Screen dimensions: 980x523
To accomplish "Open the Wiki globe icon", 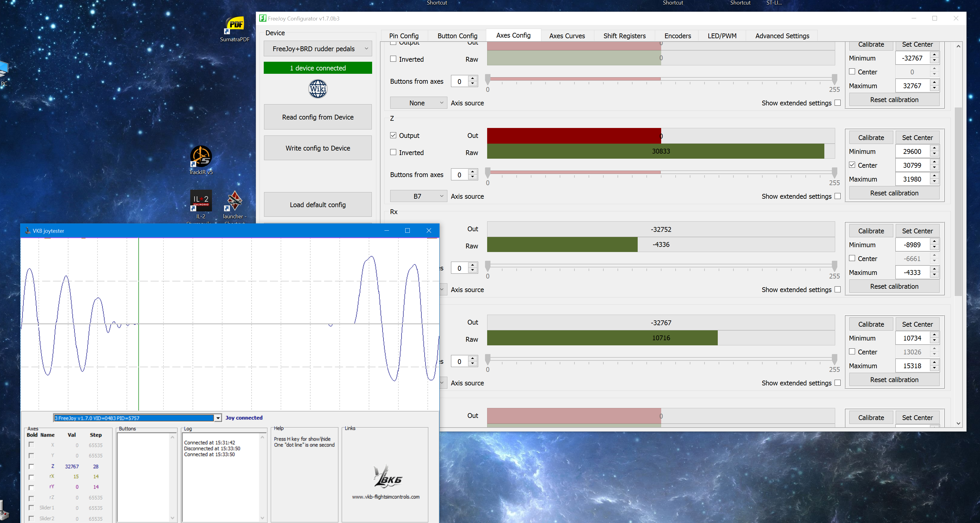I will pos(318,89).
